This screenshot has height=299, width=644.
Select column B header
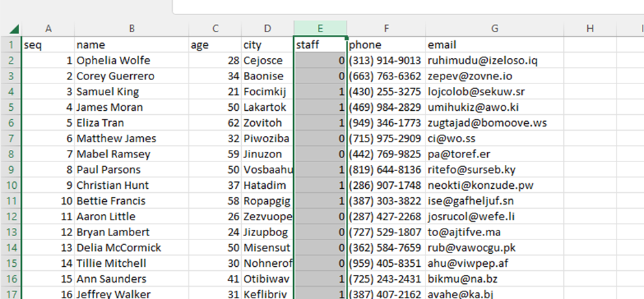132,28
